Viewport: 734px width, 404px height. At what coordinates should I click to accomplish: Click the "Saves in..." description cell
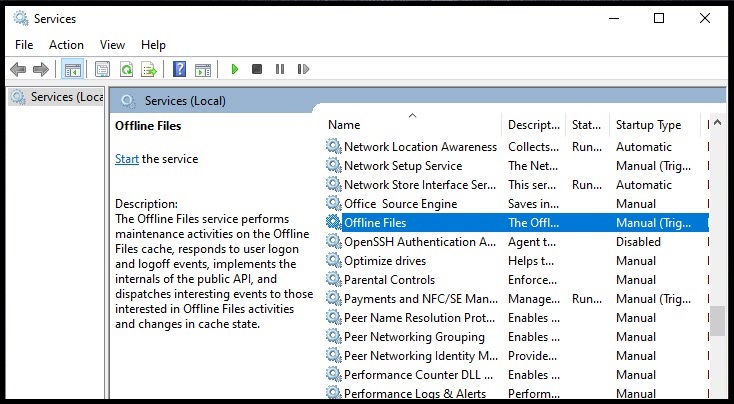click(x=533, y=204)
